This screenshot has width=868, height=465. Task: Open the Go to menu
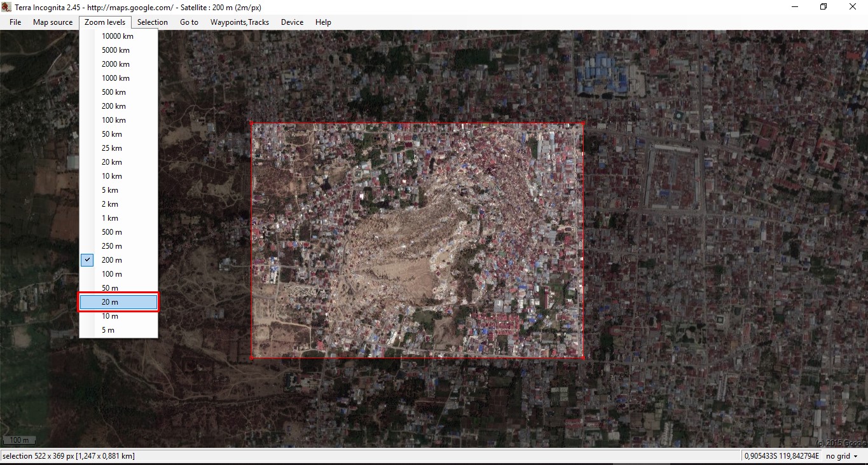[x=189, y=22]
